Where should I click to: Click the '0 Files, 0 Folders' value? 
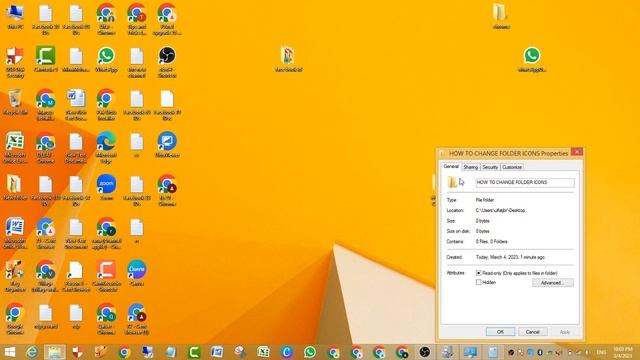[x=492, y=242]
